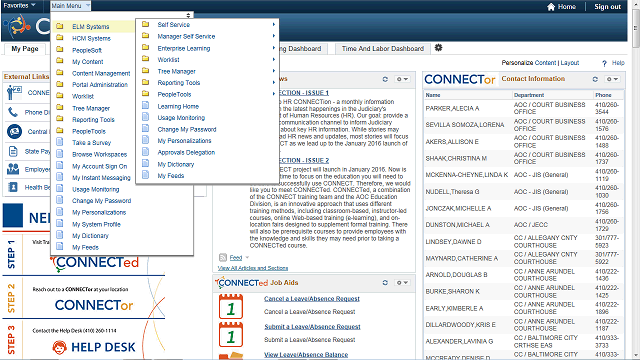
Task: Click the Help question mark icon
Action: (604, 63)
